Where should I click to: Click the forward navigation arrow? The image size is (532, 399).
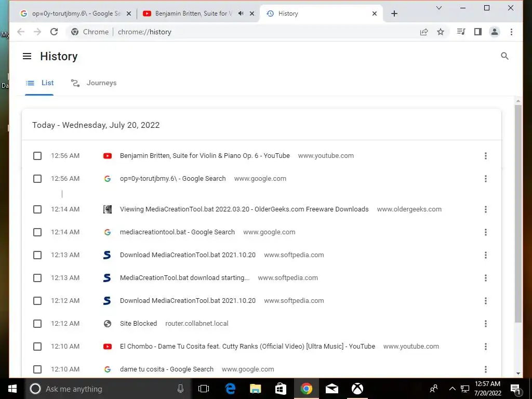(37, 32)
